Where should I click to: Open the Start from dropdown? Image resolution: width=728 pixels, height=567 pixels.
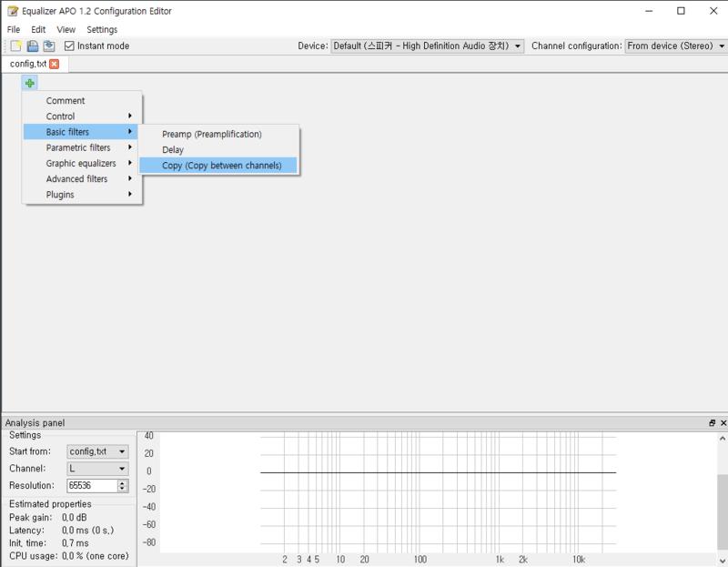click(97, 451)
